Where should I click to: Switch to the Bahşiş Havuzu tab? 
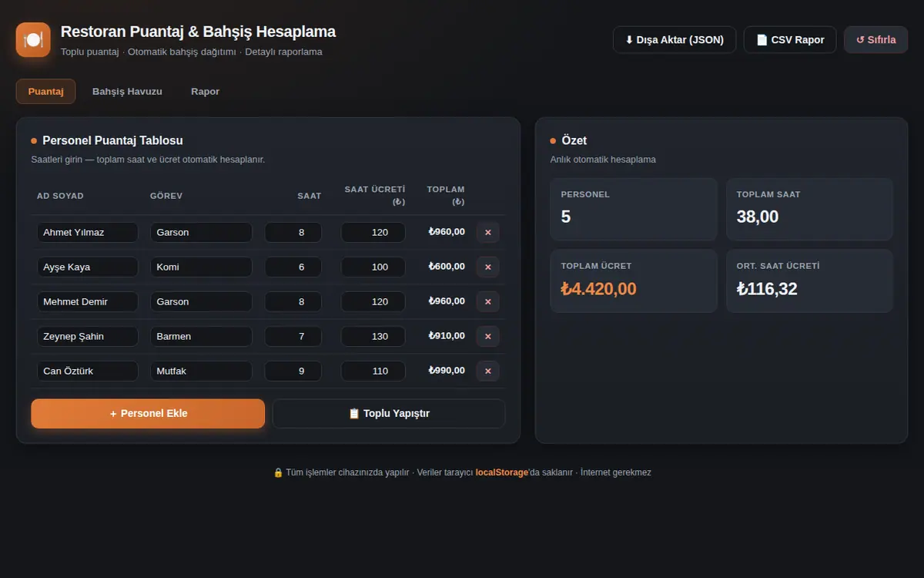coord(127,91)
